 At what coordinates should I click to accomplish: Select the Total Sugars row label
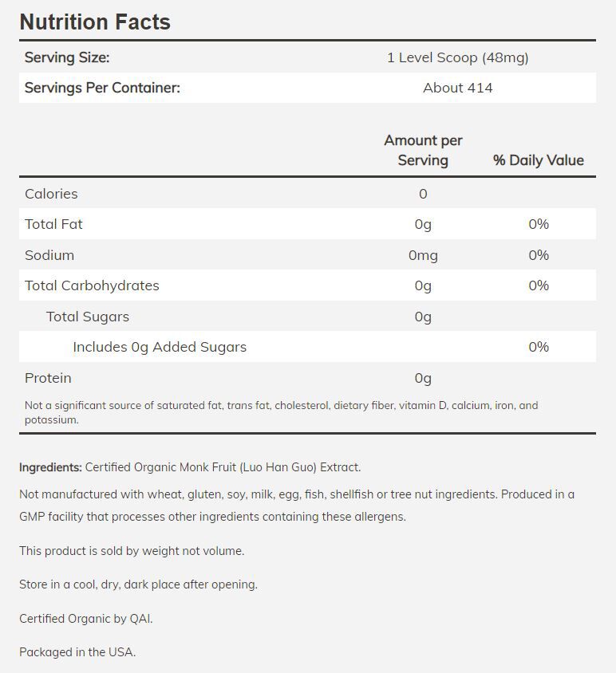pos(88,317)
